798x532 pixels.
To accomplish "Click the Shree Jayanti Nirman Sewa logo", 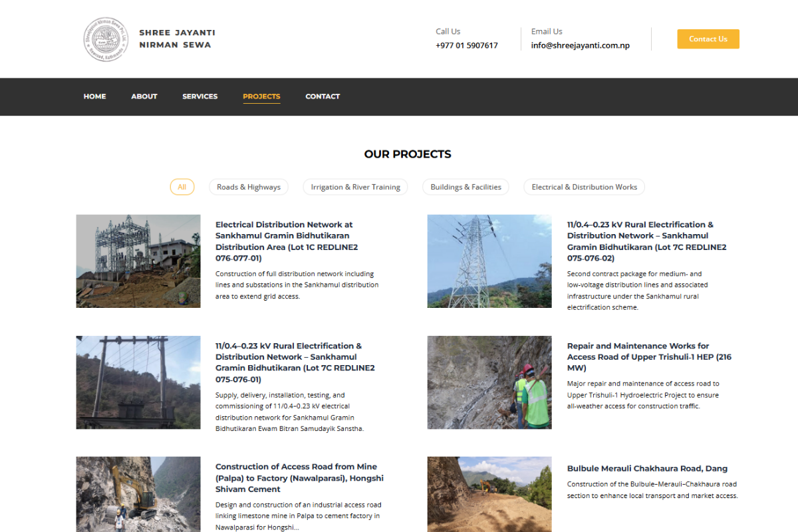I will coord(104,39).
